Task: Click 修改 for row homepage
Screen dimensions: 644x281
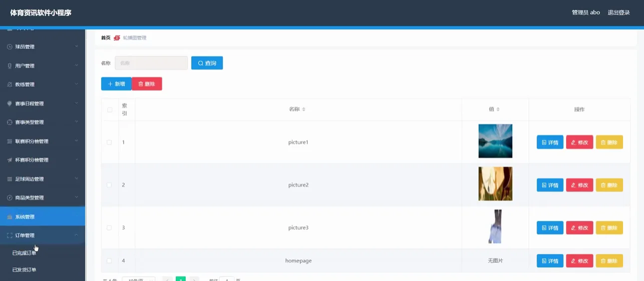Action: pos(580,261)
